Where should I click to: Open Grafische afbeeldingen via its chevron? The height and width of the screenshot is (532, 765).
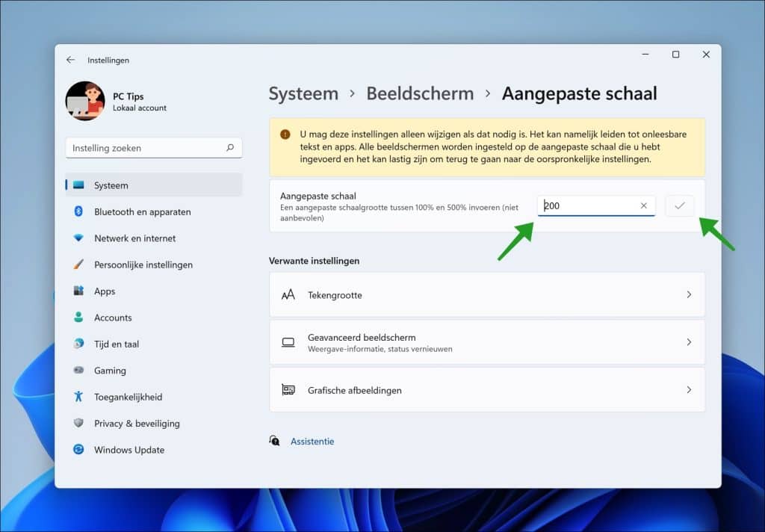[x=689, y=390]
